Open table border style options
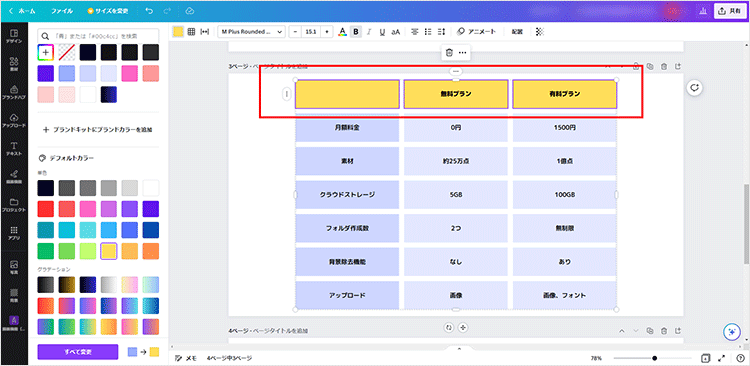The height and width of the screenshot is (366, 750). point(191,32)
